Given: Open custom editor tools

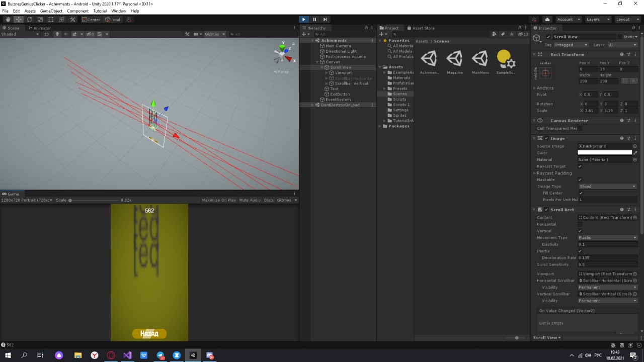Looking at the screenshot, I should tap(72, 20).
